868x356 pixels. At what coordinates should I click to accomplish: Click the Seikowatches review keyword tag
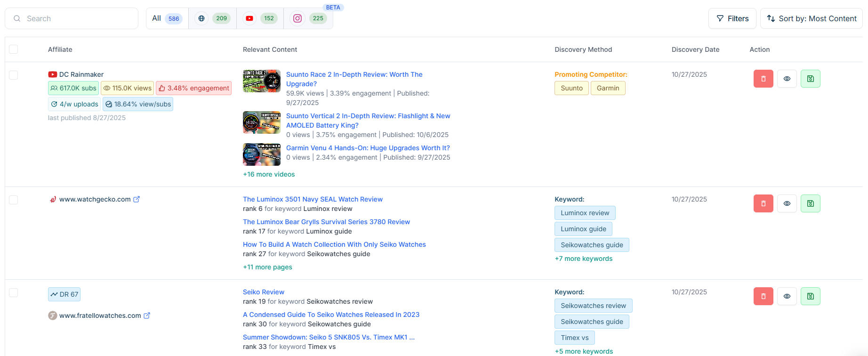(593, 306)
